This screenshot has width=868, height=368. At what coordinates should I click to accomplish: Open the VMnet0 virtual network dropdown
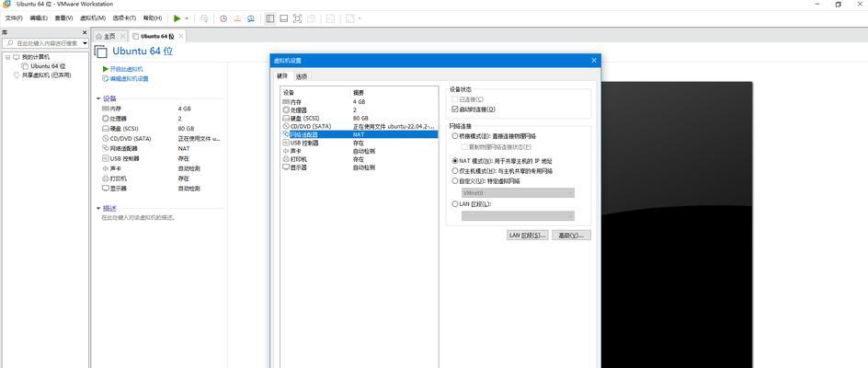tap(518, 193)
